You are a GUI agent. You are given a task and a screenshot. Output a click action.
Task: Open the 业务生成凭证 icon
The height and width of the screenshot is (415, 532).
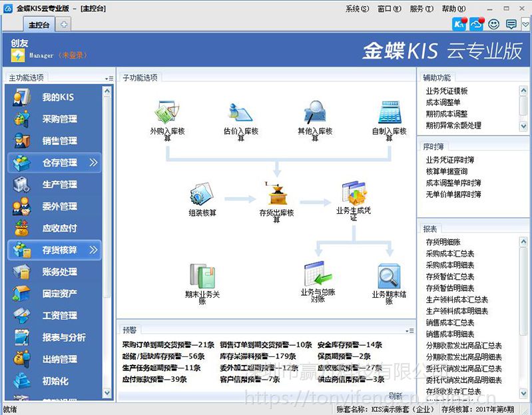click(x=354, y=193)
